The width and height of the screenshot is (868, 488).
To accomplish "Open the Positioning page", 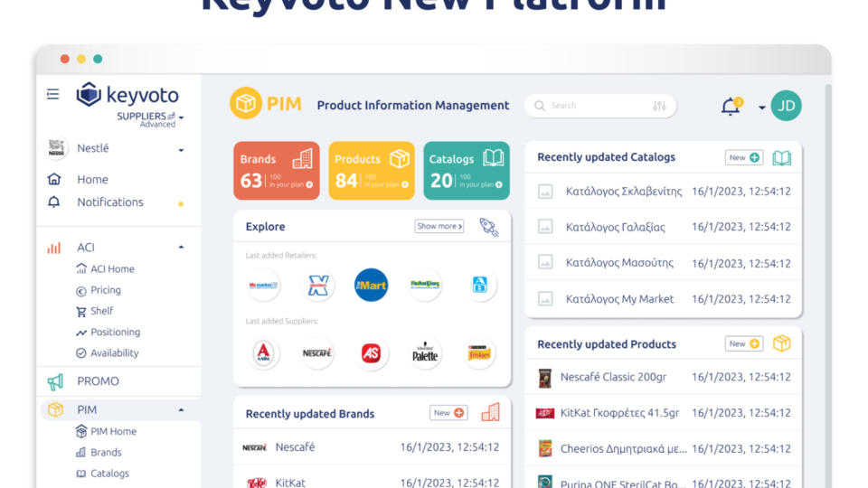I will 108,332.
